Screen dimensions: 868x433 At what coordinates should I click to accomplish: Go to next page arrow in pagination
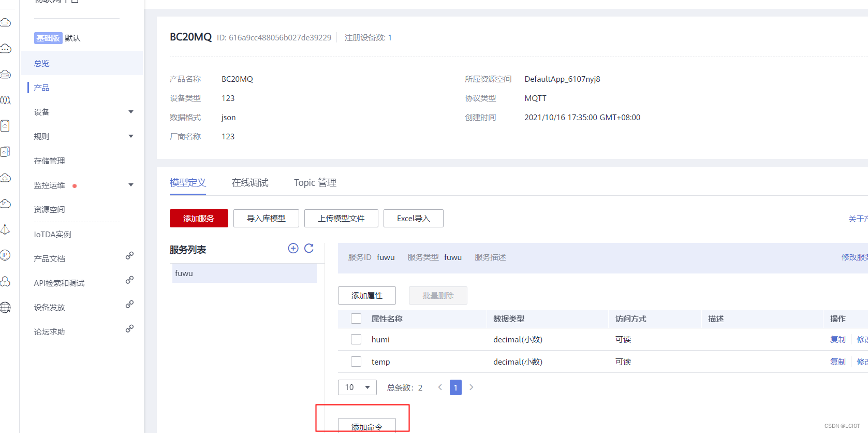(x=471, y=387)
